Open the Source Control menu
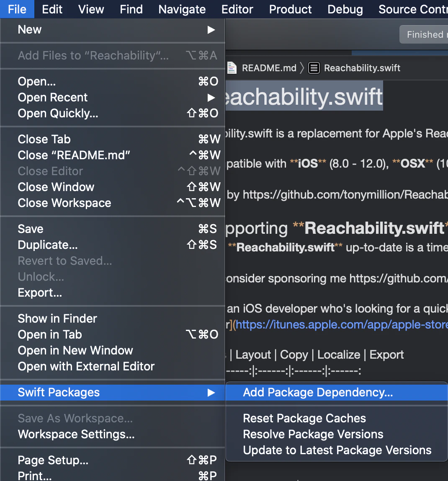The width and height of the screenshot is (448, 481). [413, 9]
